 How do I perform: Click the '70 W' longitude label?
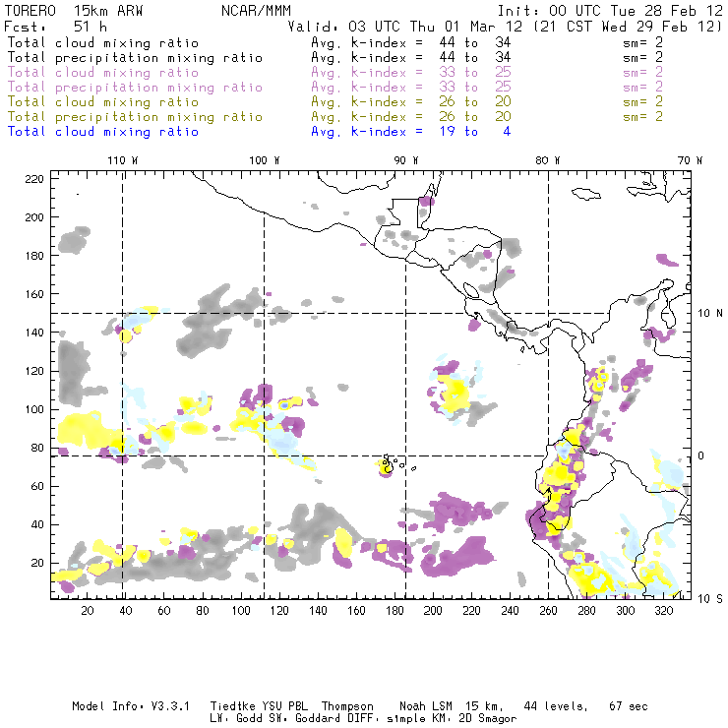pos(690,160)
